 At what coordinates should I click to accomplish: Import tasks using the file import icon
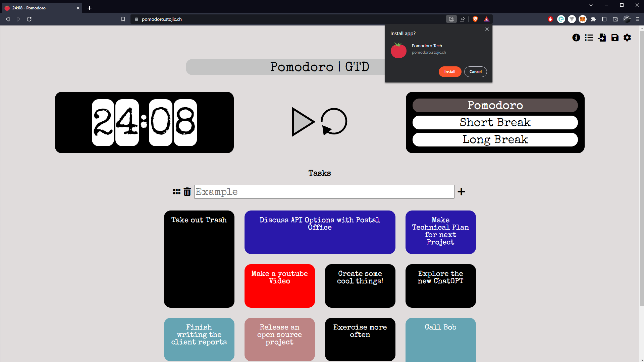(602, 38)
